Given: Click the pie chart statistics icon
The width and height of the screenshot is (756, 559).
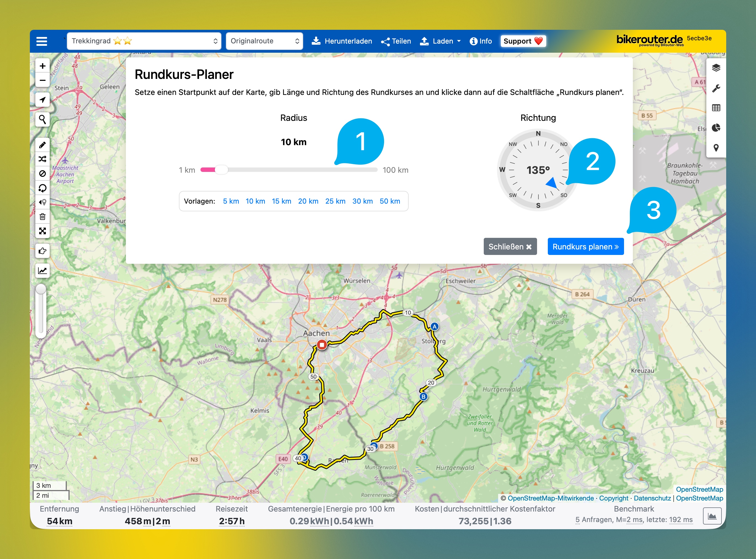Looking at the screenshot, I should coord(716,128).
